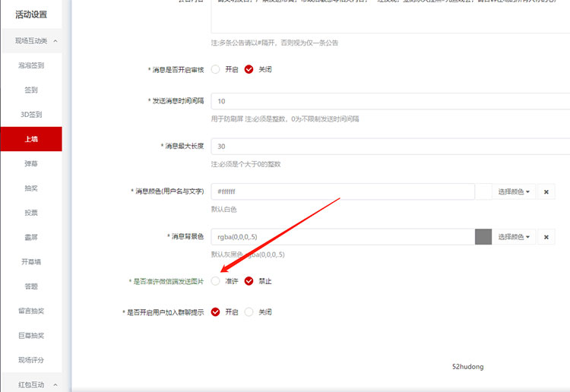Screen dimensions: 570x392
Task: Click the gray background color swatch
Action: click(483, 237)
